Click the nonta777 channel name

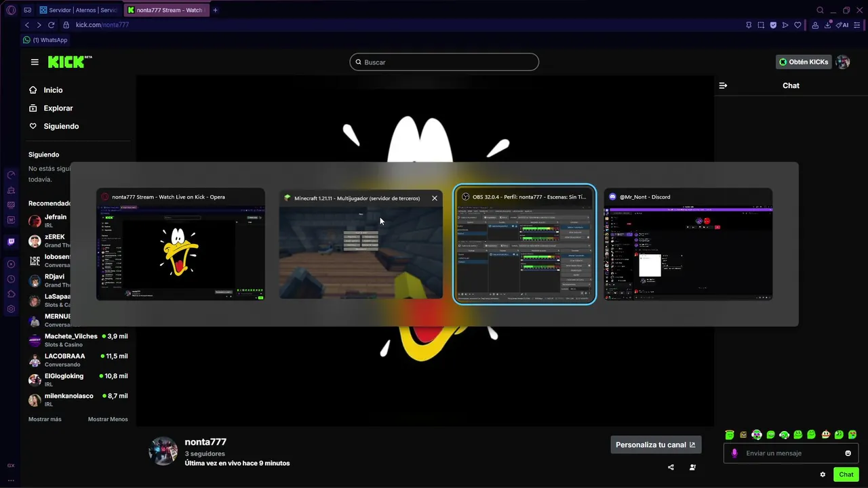pyautogui.click(x=205, y=442)
